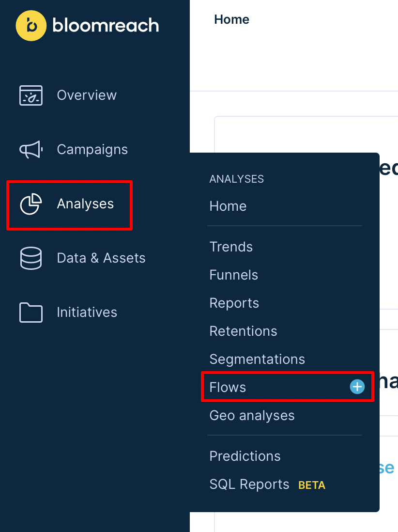Open Reports in the Analyses submenu
Viewport: 398px width, 532px height.
pos(234,303)
